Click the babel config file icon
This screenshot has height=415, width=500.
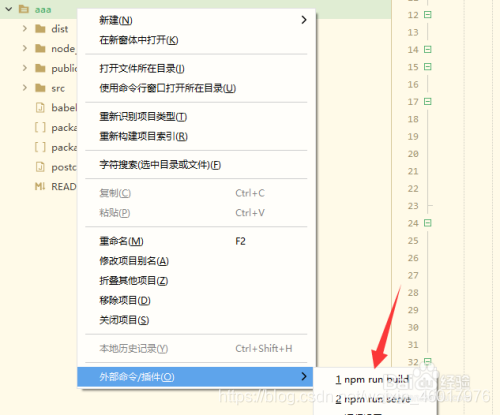[40, 108]
